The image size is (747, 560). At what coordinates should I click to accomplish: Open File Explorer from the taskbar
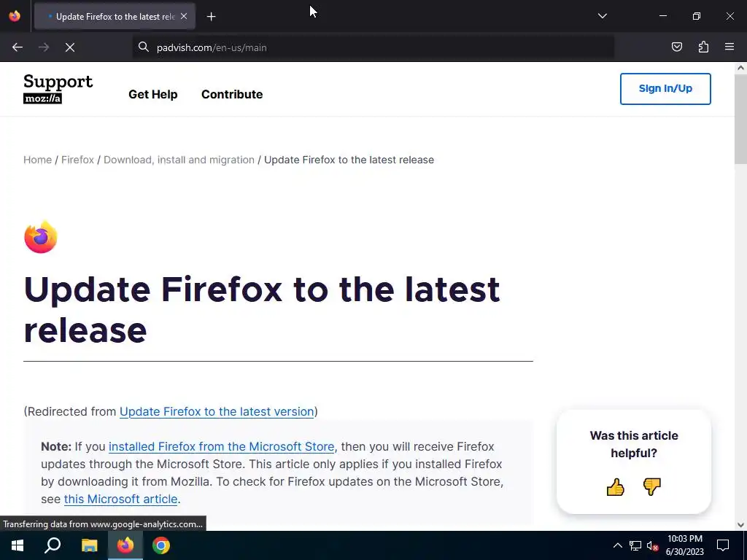tap(89, 545)
